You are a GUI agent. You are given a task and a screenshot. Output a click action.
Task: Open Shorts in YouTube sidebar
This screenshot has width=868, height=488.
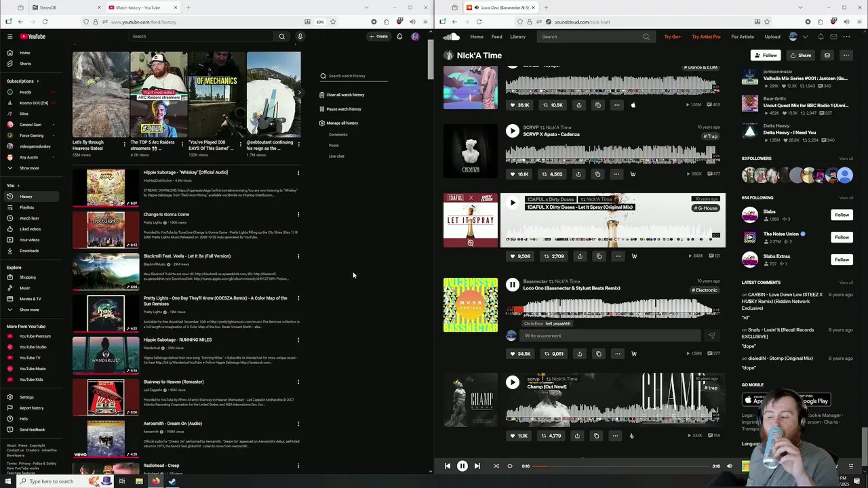[25, 64]
